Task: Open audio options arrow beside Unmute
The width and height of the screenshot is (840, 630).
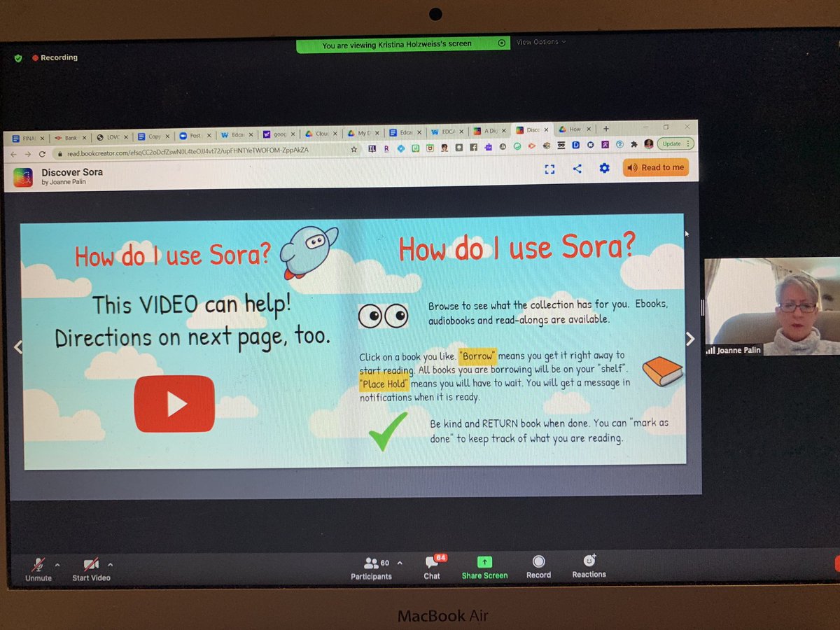Action: (x=57, y=564)
